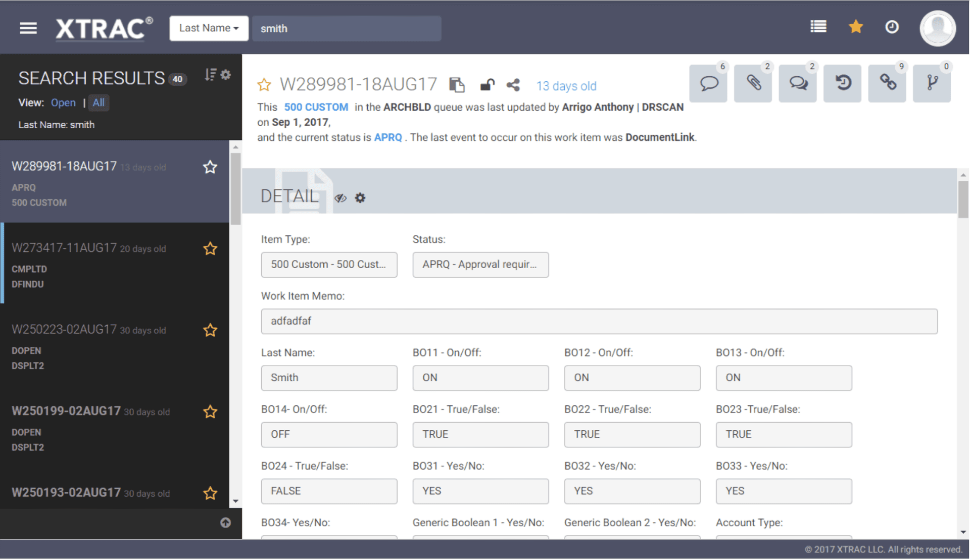Click the sort results icon
Image resolution: width=970 pixels, height=560 pixels.
coord(210,75)
